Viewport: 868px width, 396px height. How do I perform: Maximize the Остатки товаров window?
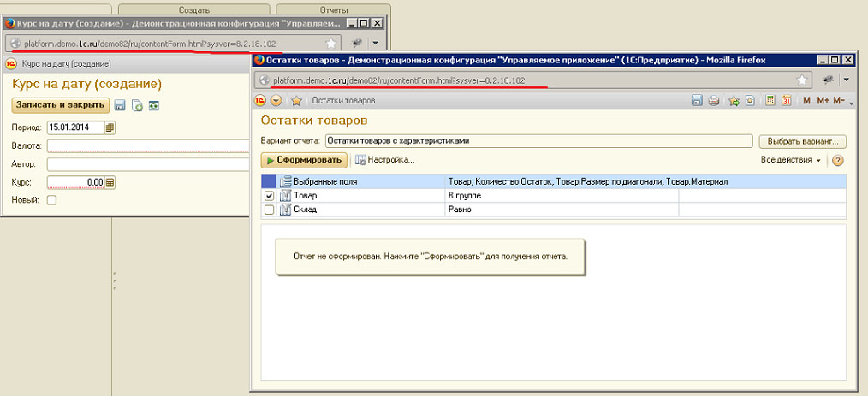point(834,60)
